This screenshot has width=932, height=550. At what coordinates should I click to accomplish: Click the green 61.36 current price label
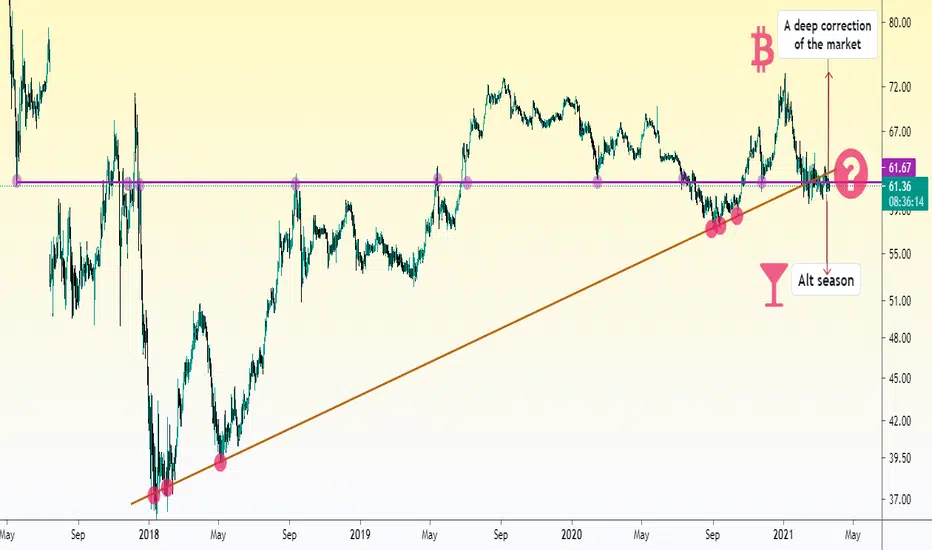click(x=900, y=186)
